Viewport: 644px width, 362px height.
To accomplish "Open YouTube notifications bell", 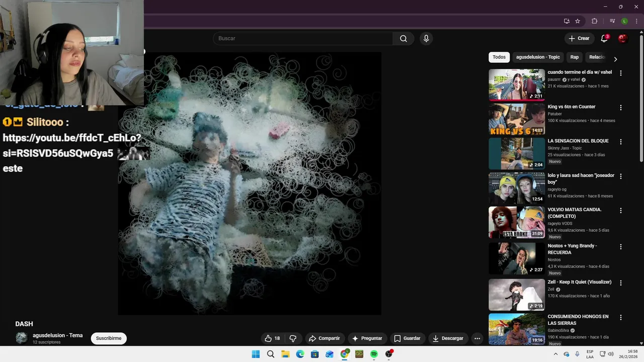I will coord(604,38).
